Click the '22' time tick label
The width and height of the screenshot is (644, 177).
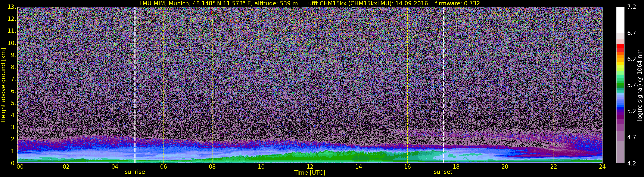[554, 167]
